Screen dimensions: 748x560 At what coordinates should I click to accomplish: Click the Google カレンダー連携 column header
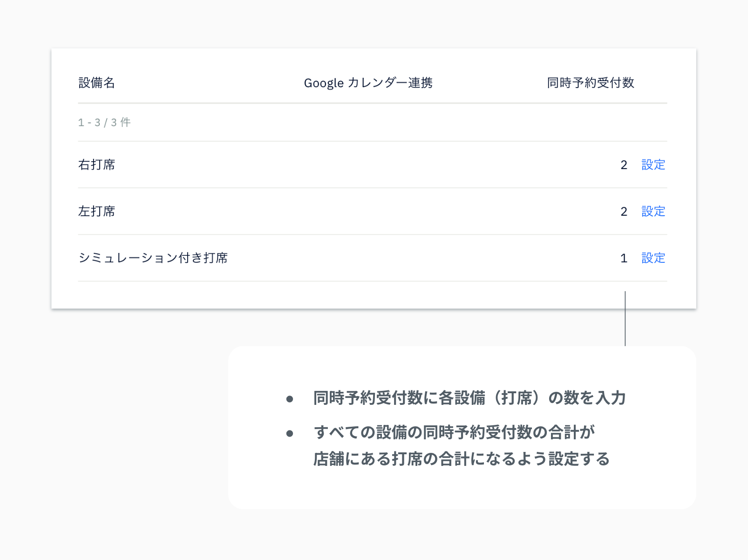click(x=368, y=83)
